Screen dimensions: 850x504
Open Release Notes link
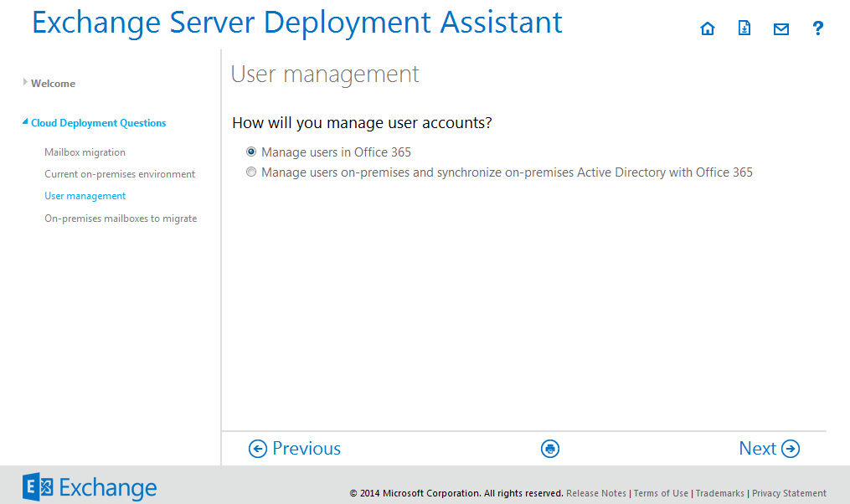tap(596, 493)
